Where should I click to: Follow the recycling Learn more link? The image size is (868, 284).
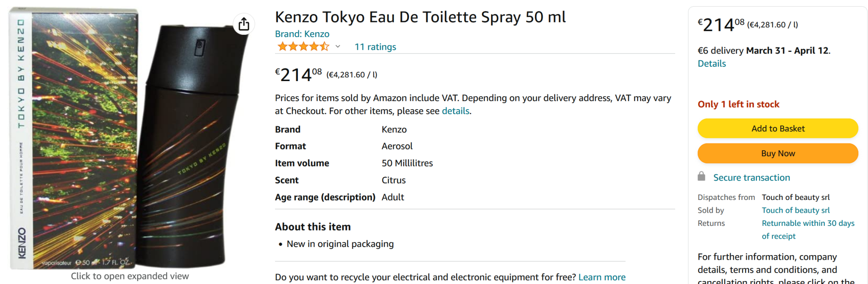[x=602, y=277]
